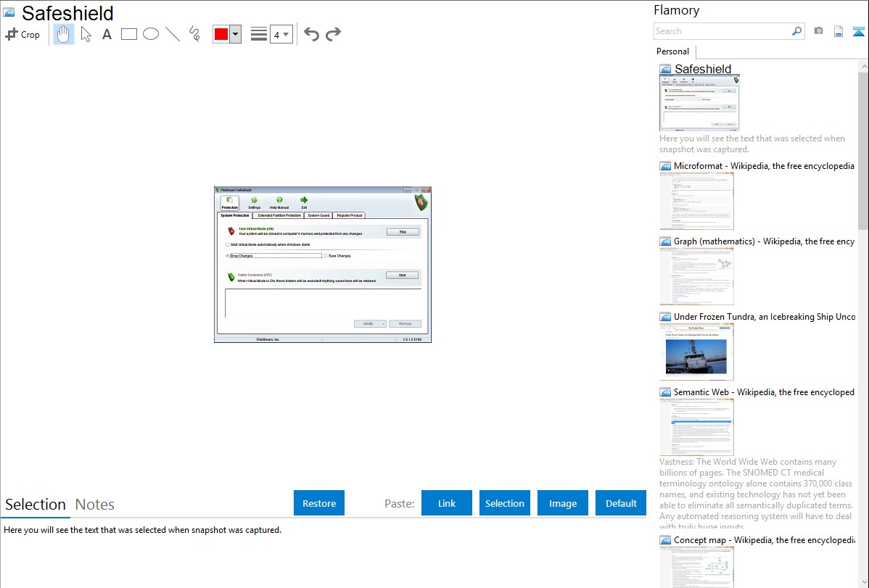Click the sidebar scroll up arrow
Screen dimensions: 869x588
point(863,66)
